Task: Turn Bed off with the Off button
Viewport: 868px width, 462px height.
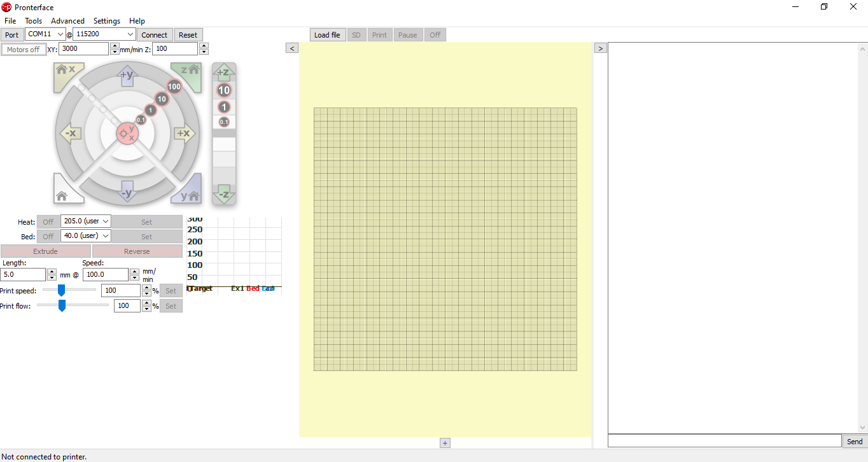Action: click(48, 237)
